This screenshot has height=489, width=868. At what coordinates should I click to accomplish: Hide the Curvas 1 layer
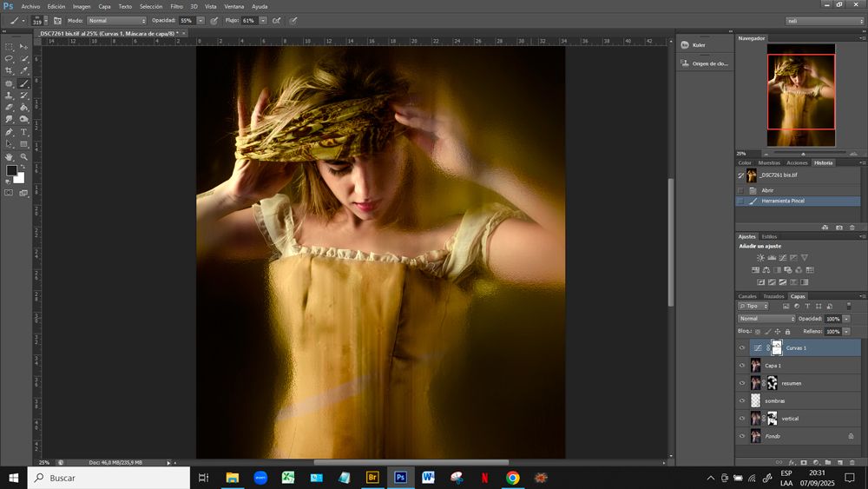click(742, 347)
